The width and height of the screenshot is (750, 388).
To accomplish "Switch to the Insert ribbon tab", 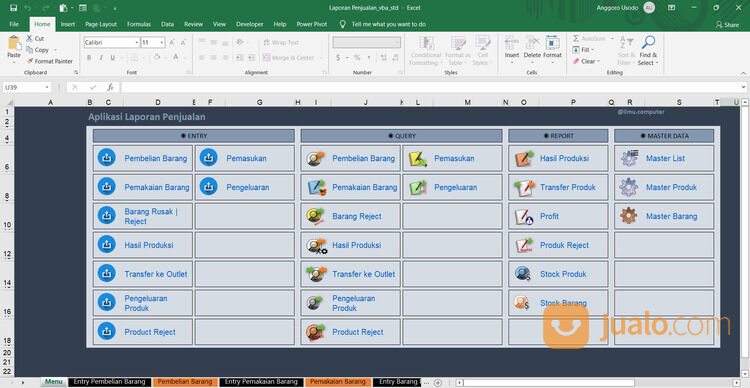I will 68,24.
